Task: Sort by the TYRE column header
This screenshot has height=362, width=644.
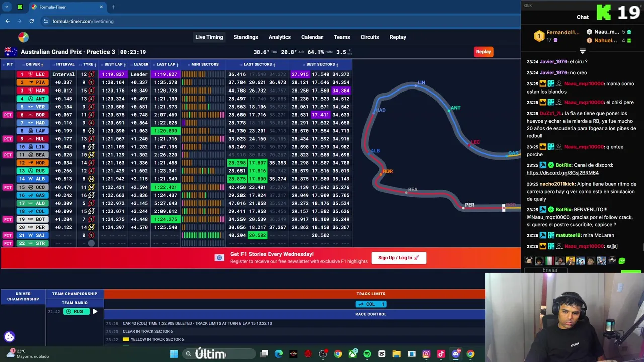Action: point(90,64)
